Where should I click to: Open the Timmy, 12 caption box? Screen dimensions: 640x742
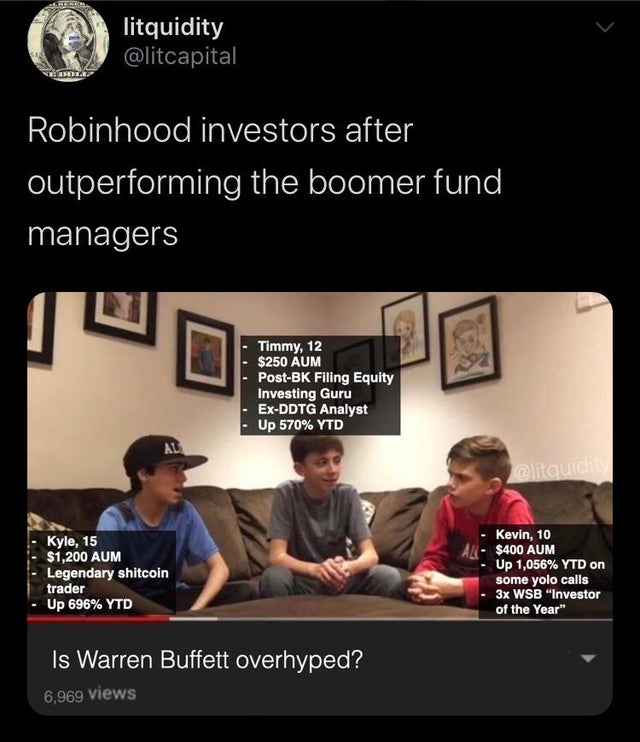(320, 385)
